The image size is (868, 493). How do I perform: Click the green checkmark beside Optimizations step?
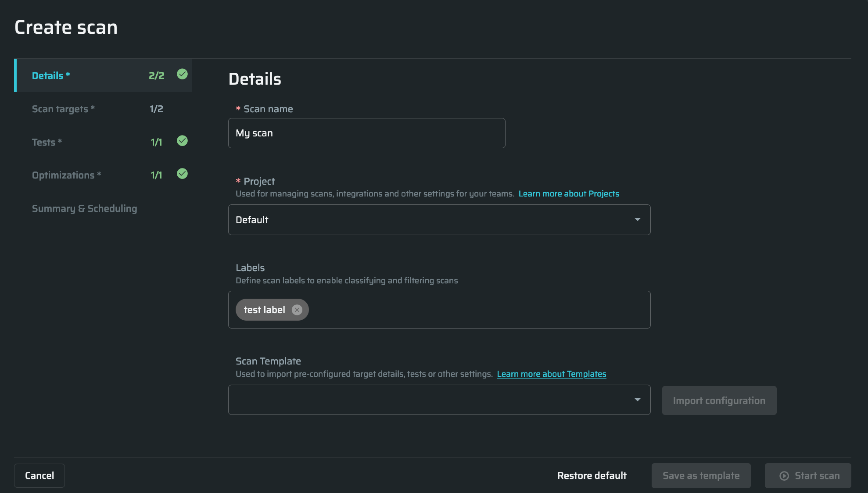click(182, 174)
